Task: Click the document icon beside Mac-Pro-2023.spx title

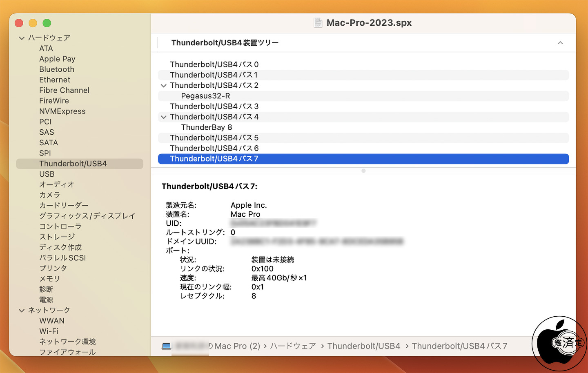Action: (x=318, y=23)
